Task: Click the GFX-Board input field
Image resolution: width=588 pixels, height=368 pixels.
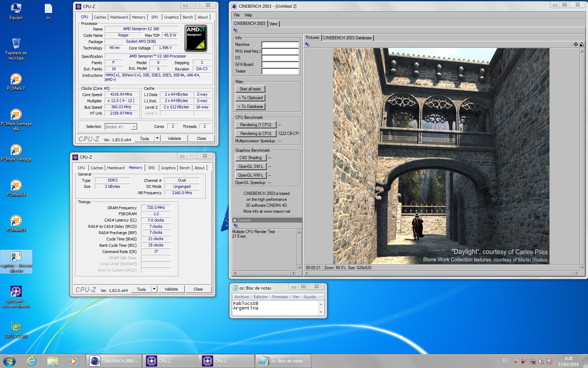Action: 280,64
